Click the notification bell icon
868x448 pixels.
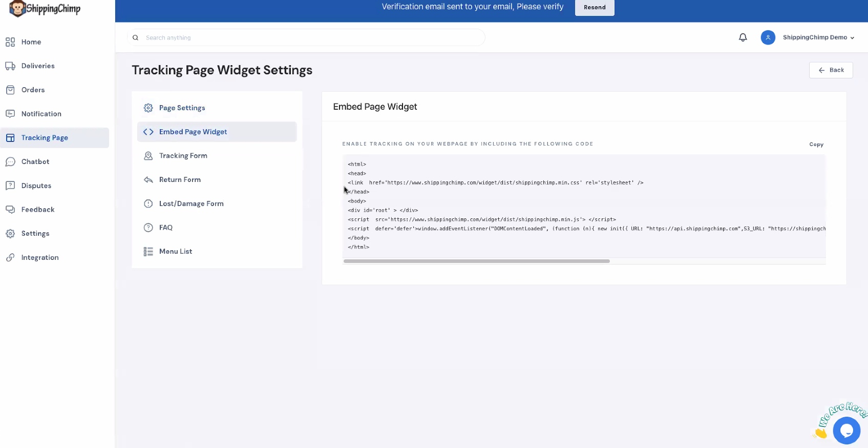coord(743,37)
